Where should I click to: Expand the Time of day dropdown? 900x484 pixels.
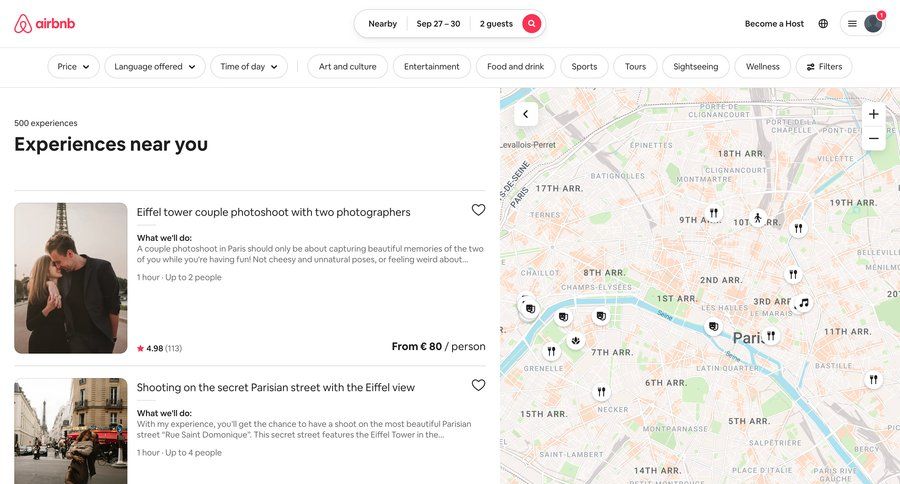(x=249, y=67)
